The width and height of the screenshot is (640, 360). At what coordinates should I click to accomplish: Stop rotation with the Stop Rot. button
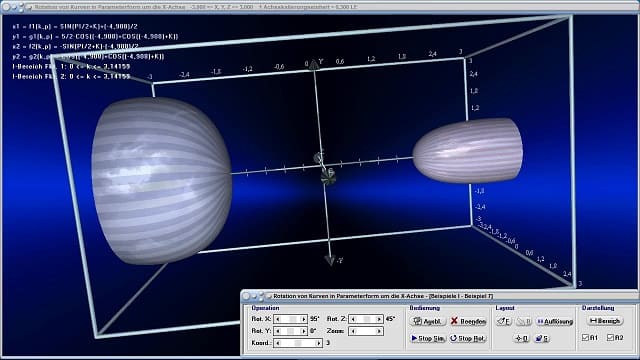tap(468, 338)
